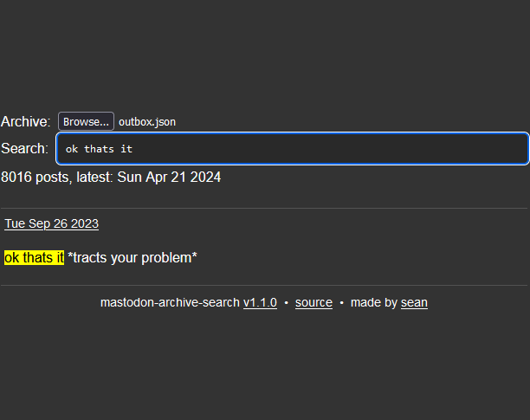This screenshot has width=530, height=420.
Task: Open the v1.1.0 version link
Action: click(260, 302)
